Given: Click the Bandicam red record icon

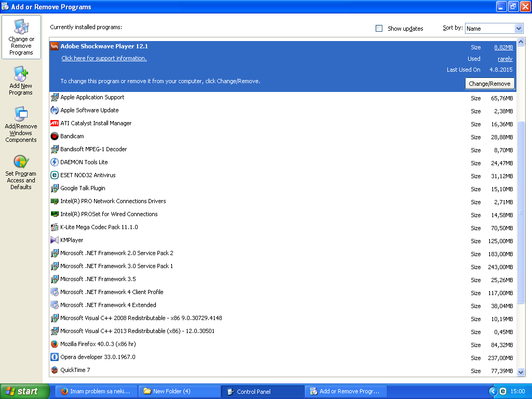Looking at the screenshot, I should tap(54, 137).
